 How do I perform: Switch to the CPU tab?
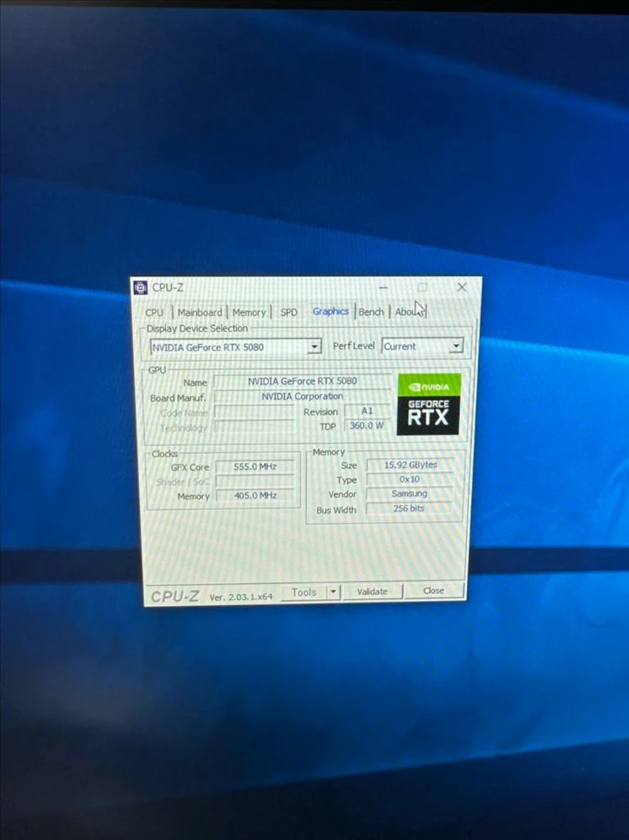(x=154, y=312)
